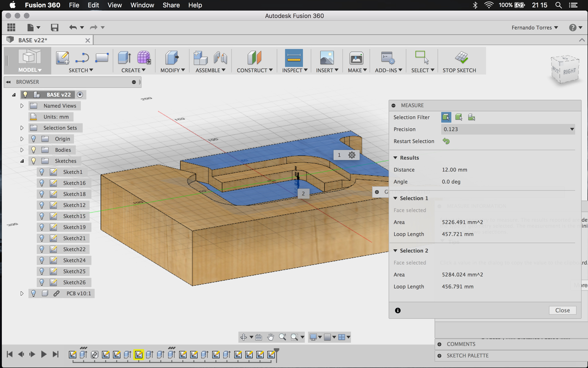The width and height of the screenshot is (588, 368).
Task: Open the data panel grid icon
Action: click(11, 28)
